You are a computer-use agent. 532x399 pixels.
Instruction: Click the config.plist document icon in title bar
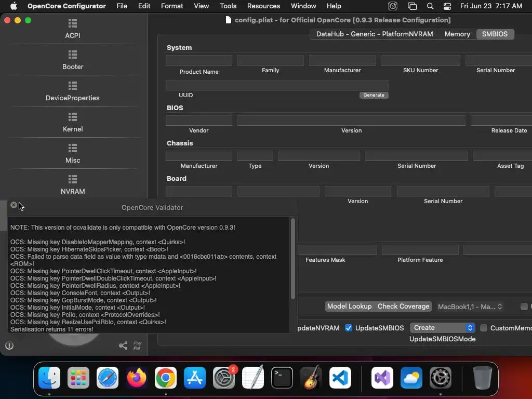[229, 20]
